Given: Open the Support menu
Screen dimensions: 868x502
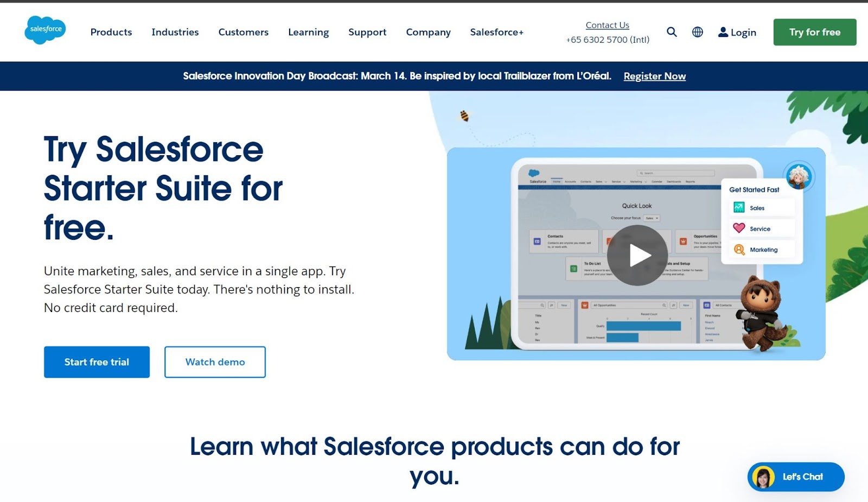Looking at the screenshot, I should 367,32.
